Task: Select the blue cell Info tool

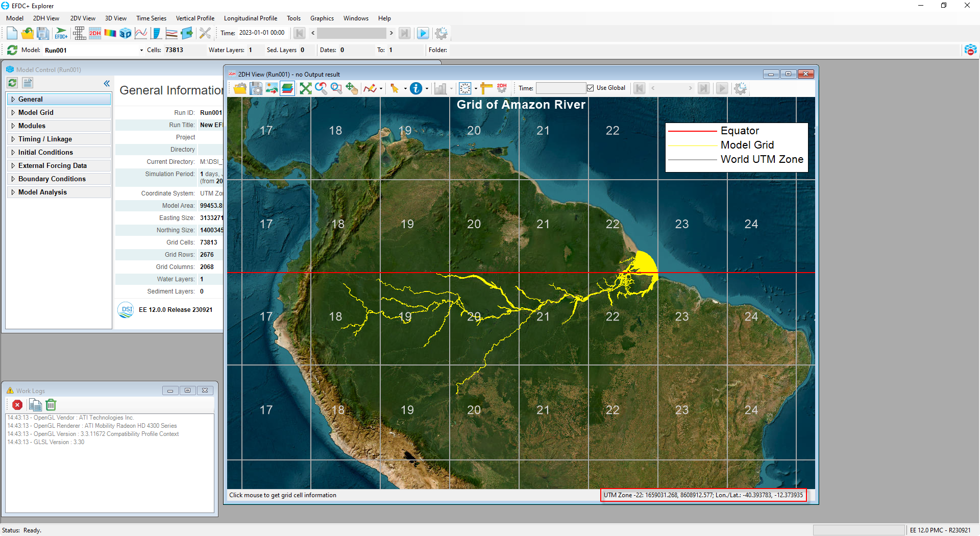Action: 416,88
